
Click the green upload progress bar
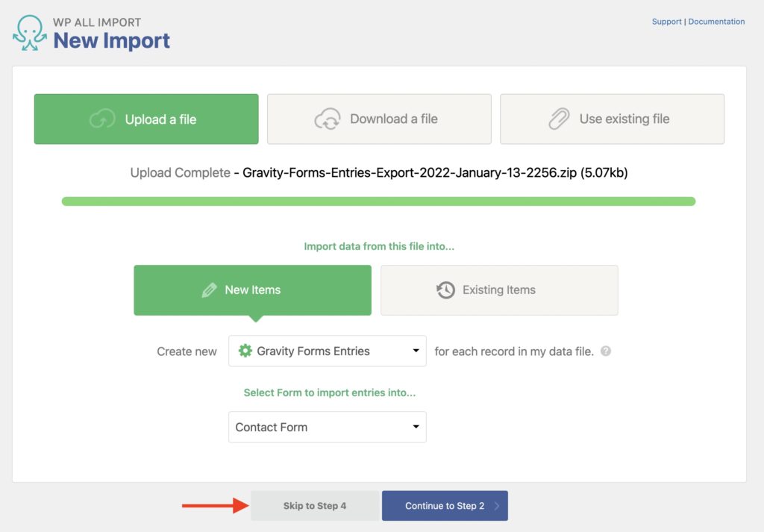[378, 201]
